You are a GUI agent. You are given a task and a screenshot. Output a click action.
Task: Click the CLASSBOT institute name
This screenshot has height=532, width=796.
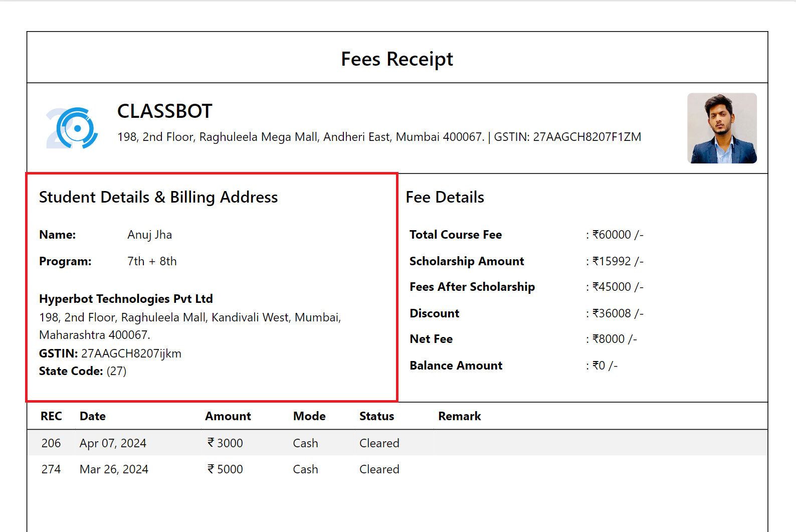point(165,111)
